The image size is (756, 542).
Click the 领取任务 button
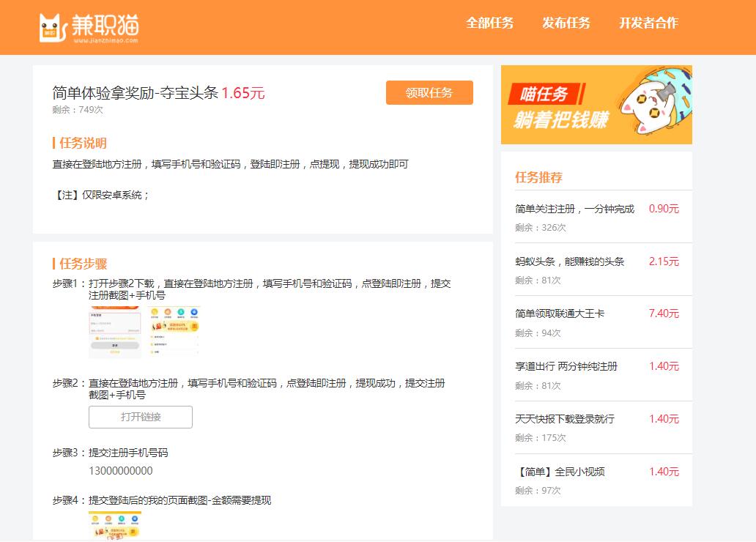pyautogui.click(x=429, y=92)
